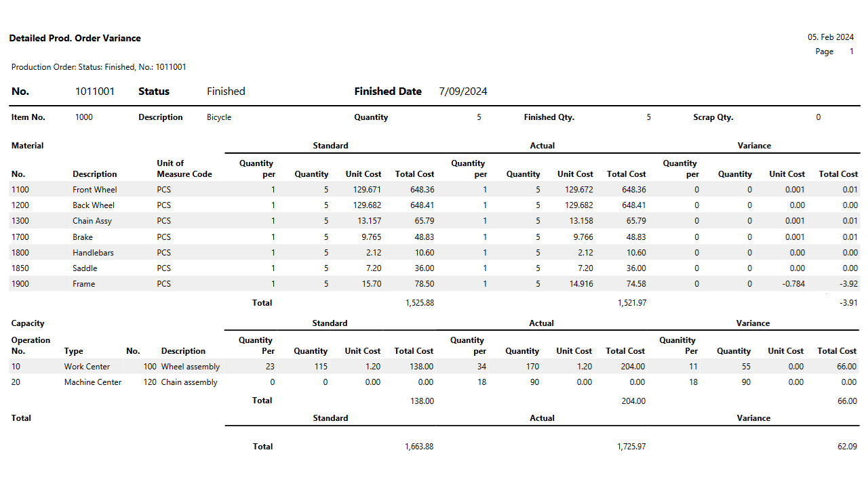Screen dimensions: 868x488
Task: Select the finished date 7/09/2024
Action: pos(463,91)
